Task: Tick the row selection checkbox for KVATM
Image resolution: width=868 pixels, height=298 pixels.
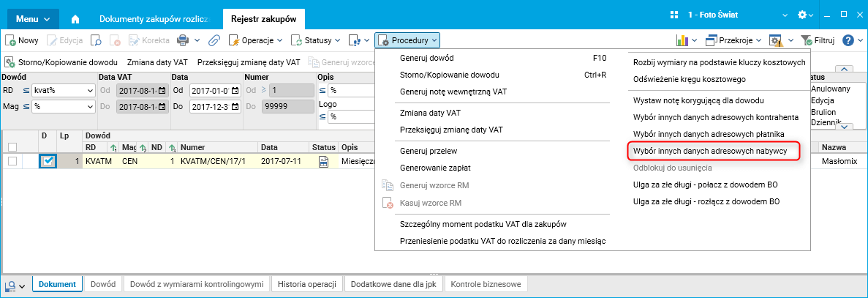Action: (x=12, y=161)
